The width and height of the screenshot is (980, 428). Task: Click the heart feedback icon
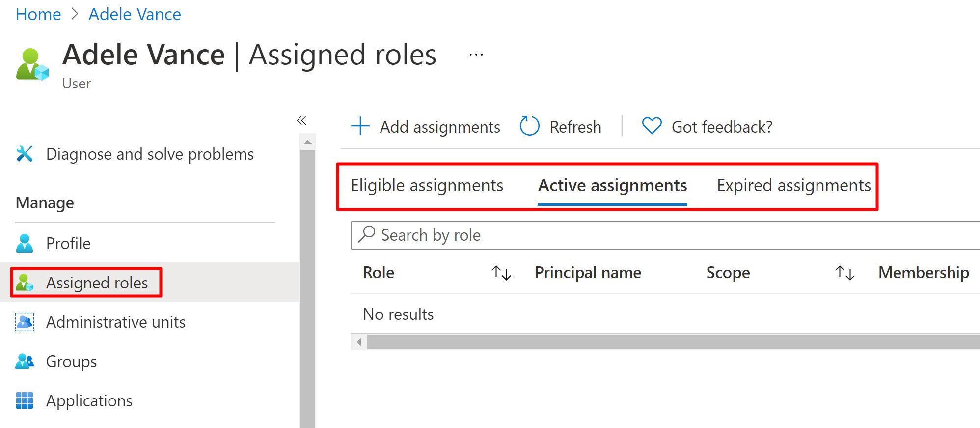652,126
